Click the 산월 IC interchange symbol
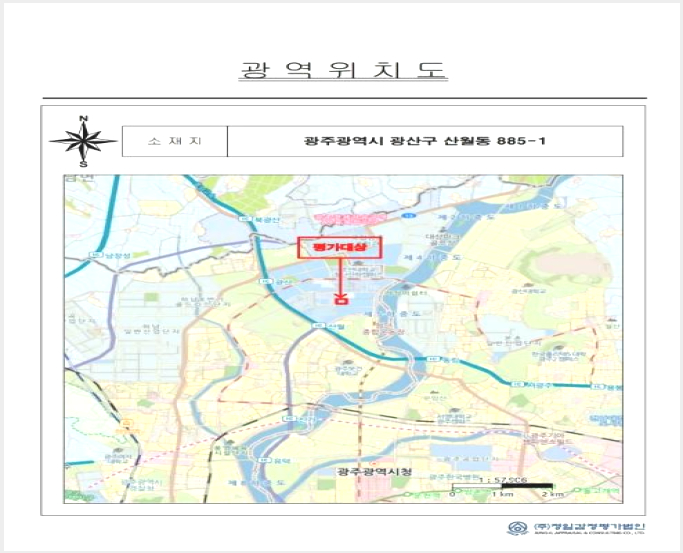 (x=318, y=326)
